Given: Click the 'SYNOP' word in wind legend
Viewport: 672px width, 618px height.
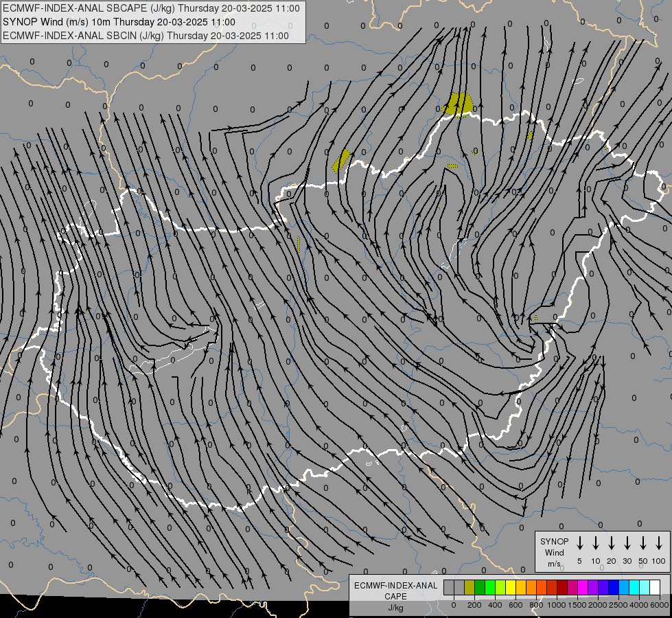Looking at the screenshot, I should 554,542.
